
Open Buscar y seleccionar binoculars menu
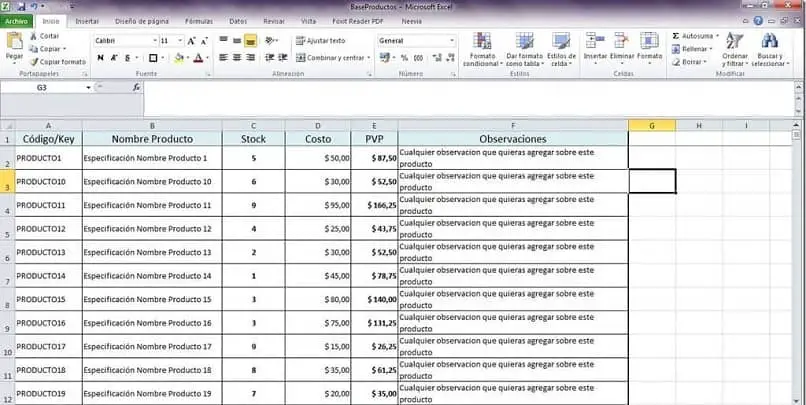pyautogui.click(x=770, y=50)
